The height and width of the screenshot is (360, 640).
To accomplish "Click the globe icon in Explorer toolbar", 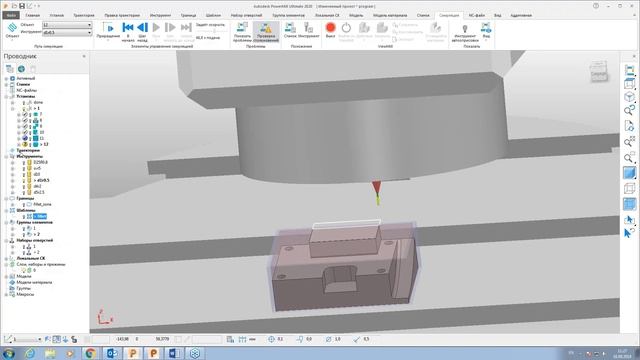I will (21, 69).
